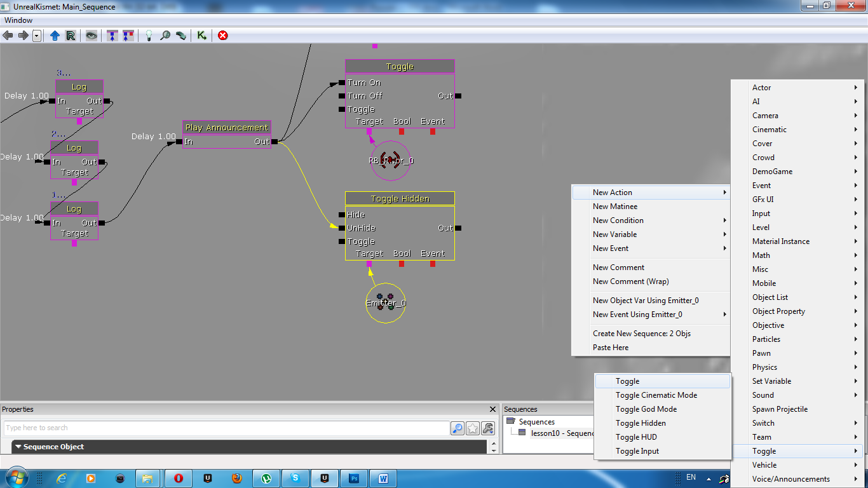
Task: Expand the Toggle action category
Action: (x=797, y=451)
